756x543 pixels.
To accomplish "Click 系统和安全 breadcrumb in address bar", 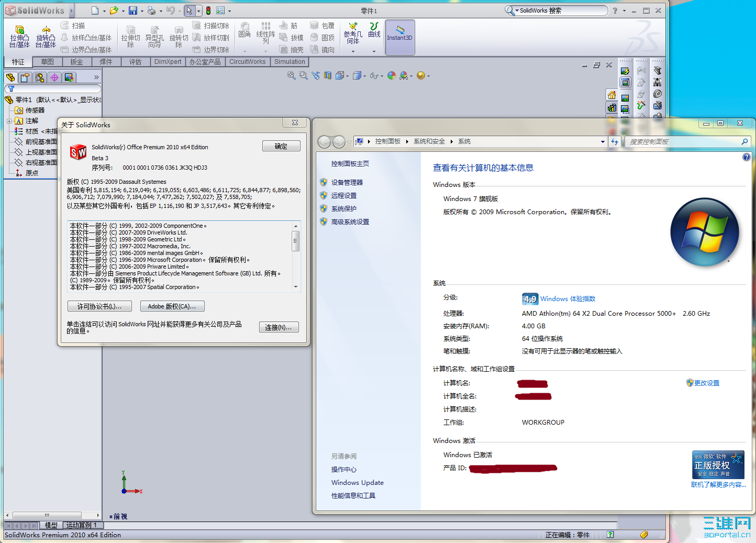I will 429,142.
